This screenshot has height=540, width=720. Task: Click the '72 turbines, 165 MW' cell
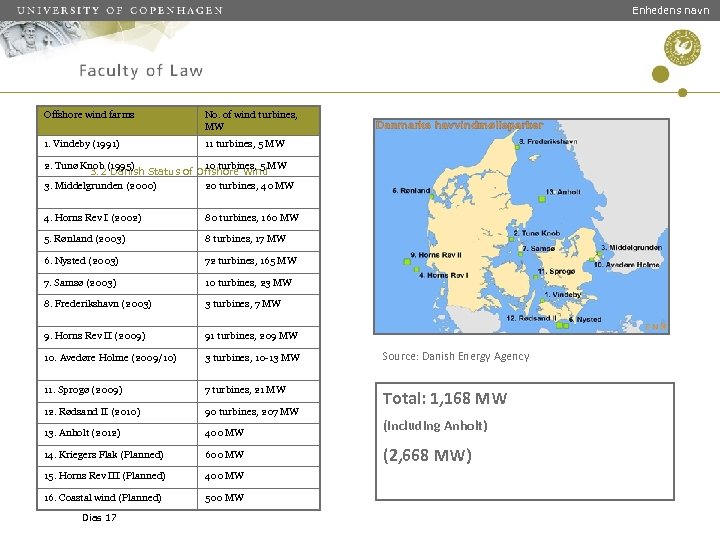[259, 262]
